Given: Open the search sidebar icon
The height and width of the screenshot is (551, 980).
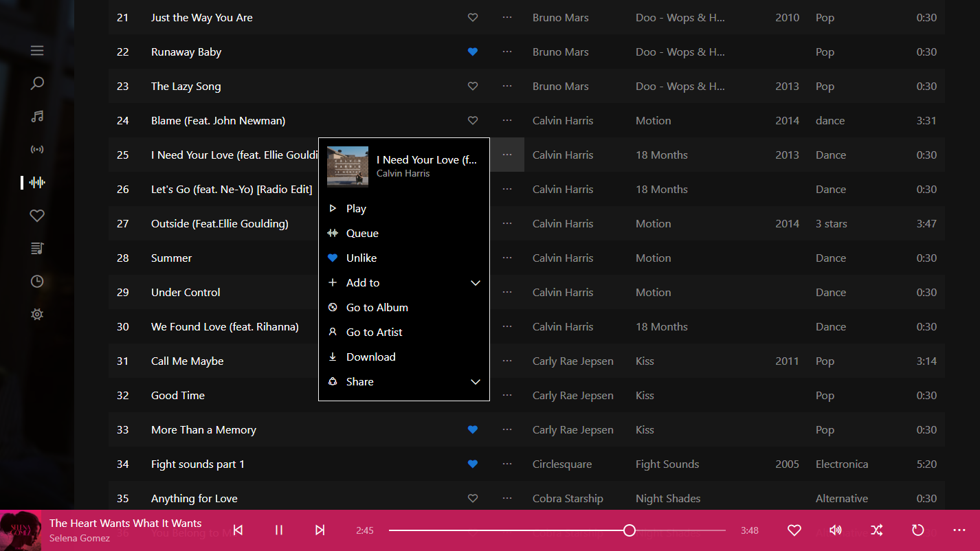Looking at the screenshot, I should (x=36, y=82).
